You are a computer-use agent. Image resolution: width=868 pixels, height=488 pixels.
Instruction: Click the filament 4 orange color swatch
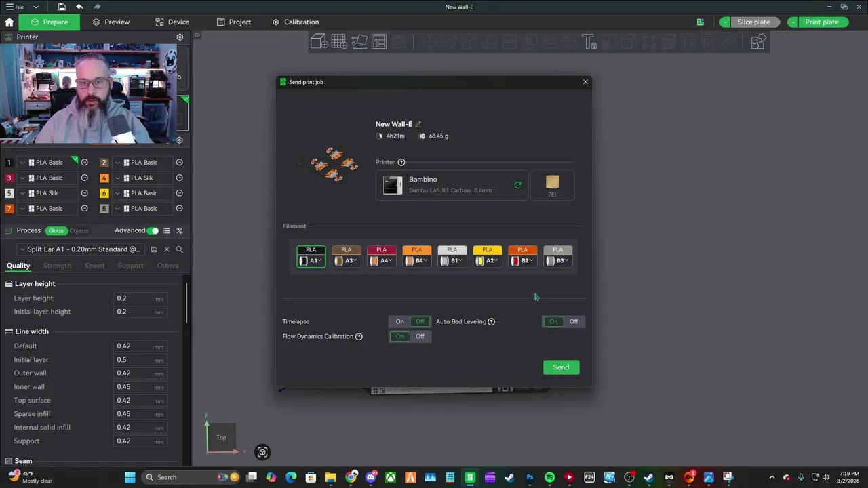pyautogui.click(x=104, y=178)
